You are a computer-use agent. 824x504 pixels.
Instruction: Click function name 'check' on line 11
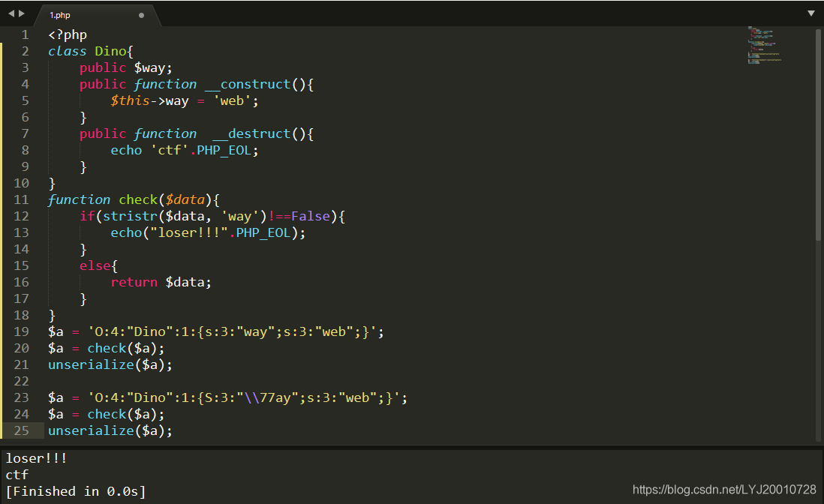(x=137, y=200)
